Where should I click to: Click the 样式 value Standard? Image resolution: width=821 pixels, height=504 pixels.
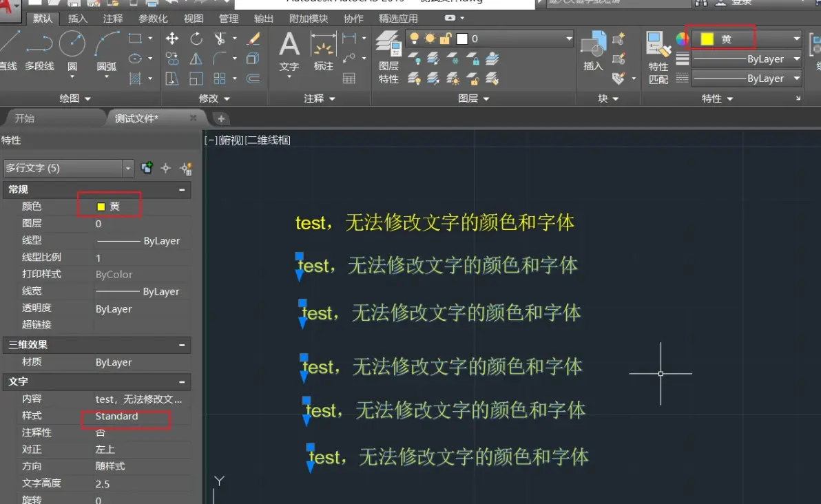click(117, 416)
